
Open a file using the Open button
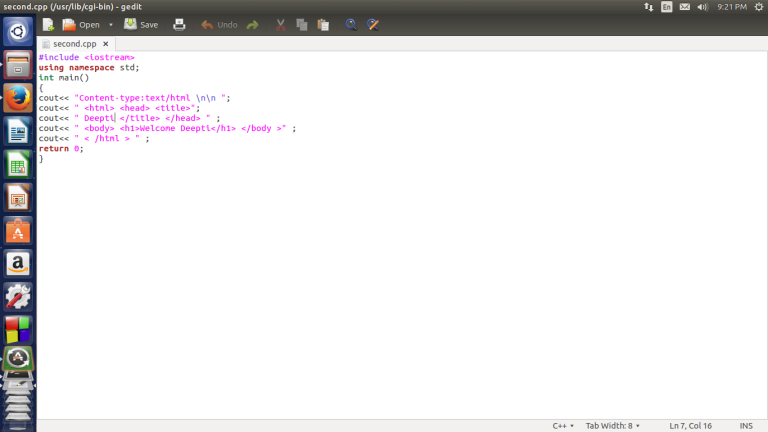point(81,24)
